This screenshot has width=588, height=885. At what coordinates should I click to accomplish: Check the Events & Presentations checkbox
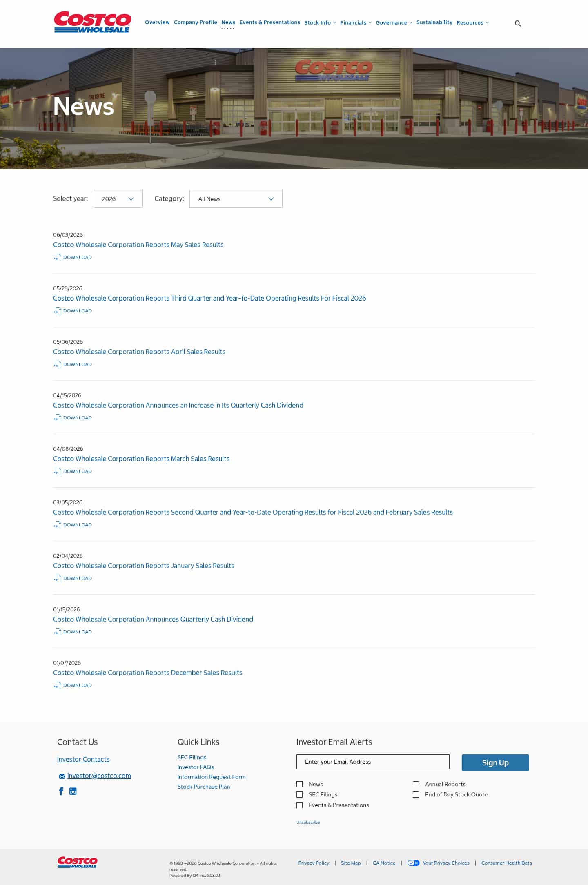(x=300, y=805)
